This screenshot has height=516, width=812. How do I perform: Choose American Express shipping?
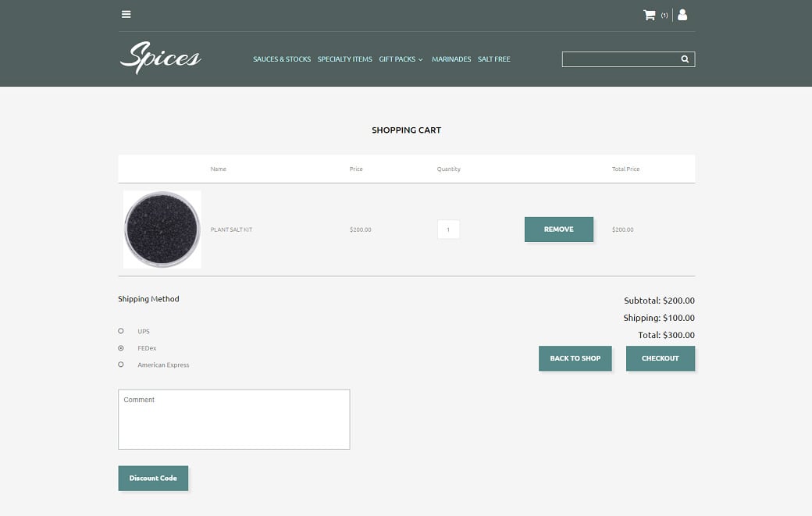coord(121,365)
